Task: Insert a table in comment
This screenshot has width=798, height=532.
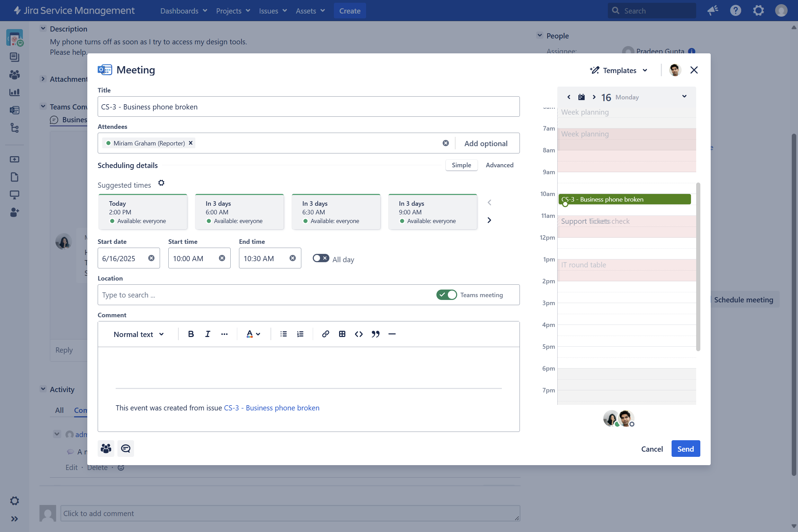Action: pyautogui.click(x=342, y=334)
